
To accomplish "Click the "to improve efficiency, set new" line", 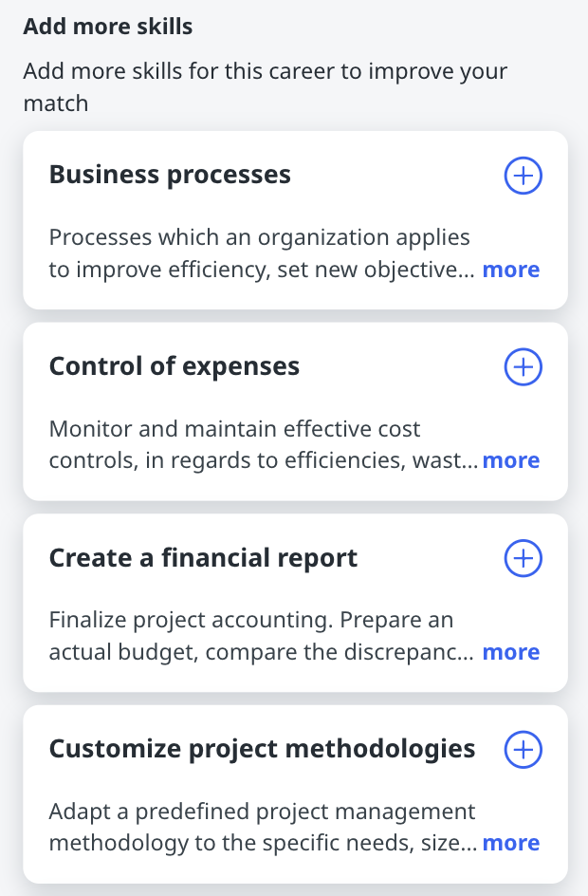I will [x=261, y=270].
